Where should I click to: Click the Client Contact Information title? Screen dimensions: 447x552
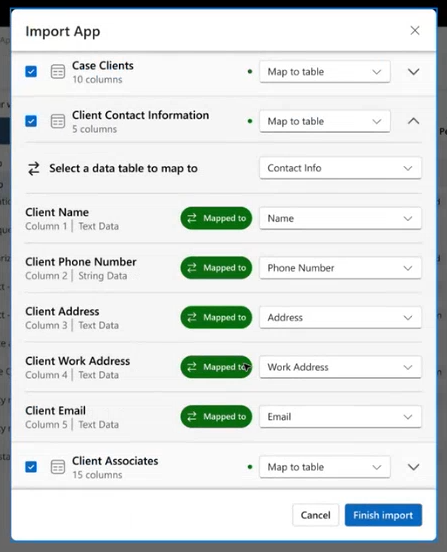click(140, 115)
